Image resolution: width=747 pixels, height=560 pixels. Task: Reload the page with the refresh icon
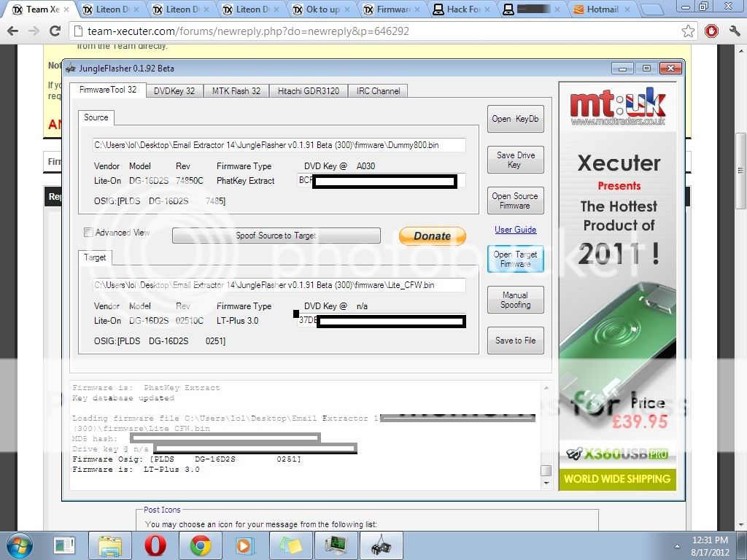(55, 31)
